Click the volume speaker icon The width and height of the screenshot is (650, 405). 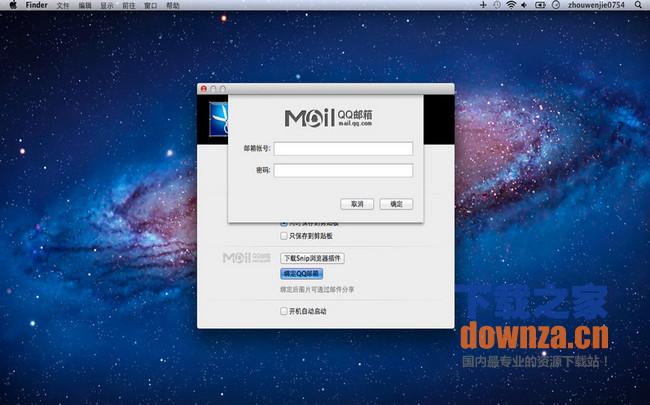pyautogui.click(x=524, y=5)
